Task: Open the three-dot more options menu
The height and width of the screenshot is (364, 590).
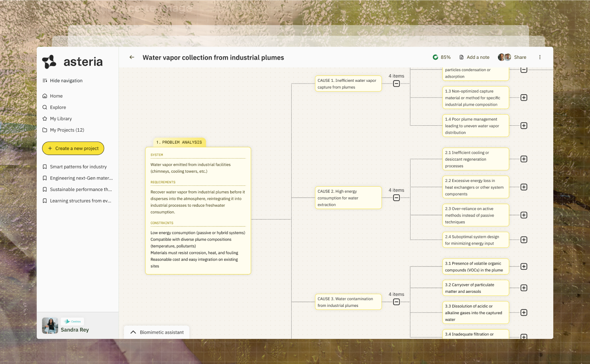Action: pyautogui.click(x=540, y=57)
